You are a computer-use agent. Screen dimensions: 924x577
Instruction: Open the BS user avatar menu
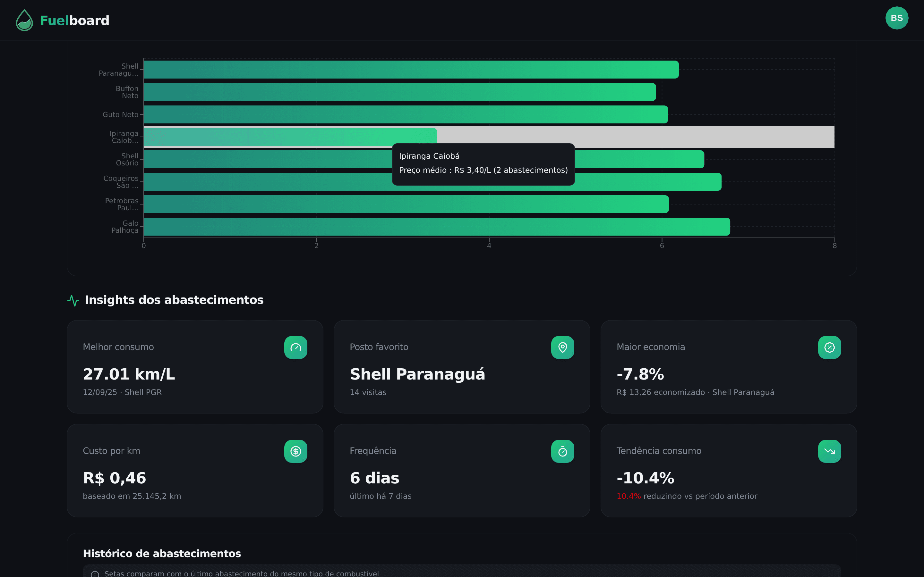pyautogui.click(x=896, y=18)
